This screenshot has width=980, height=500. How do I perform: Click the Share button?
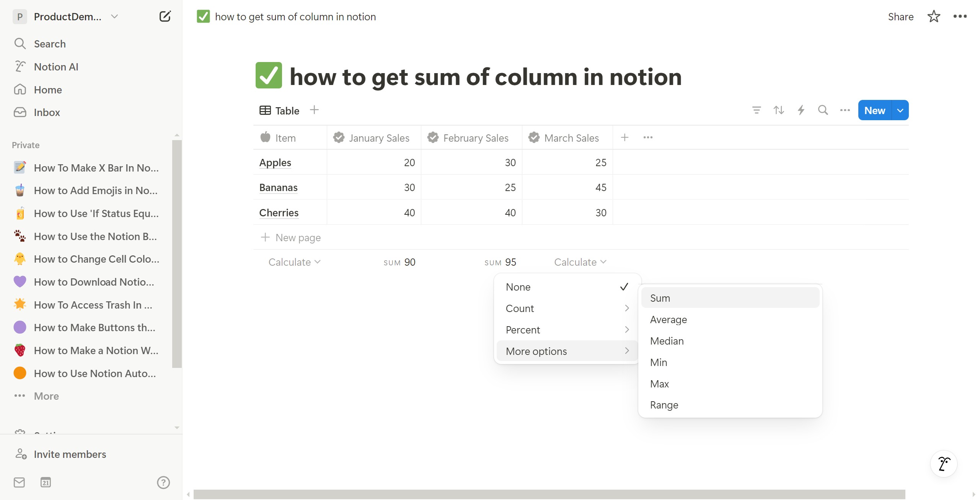pyautogui.click(x=900, y=17)
